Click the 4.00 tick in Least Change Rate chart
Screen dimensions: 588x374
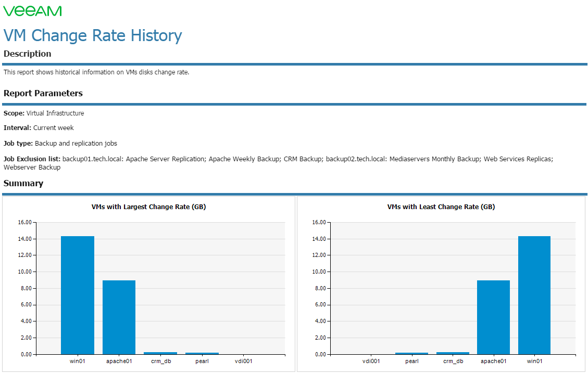click(321, 321)
